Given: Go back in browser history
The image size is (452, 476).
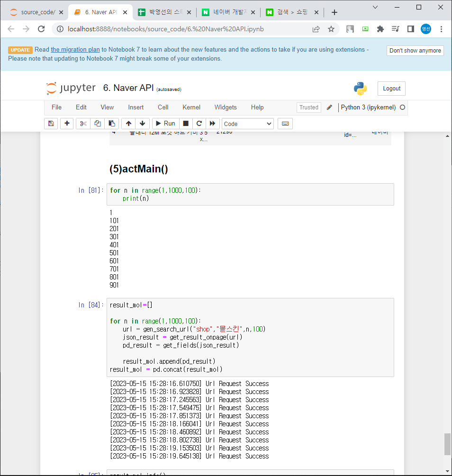Looking at the screenshot, I should pyautogui.click(x=11, y=29).
